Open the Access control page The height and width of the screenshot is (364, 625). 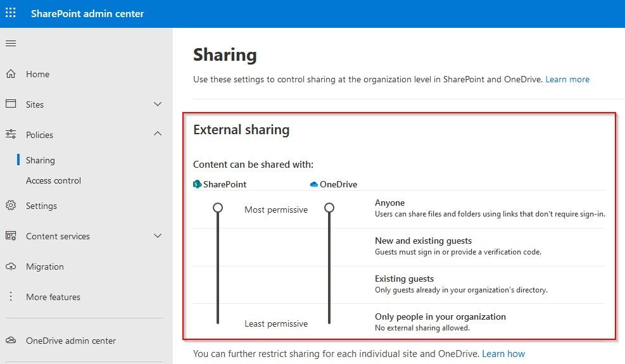click(53, 180)
